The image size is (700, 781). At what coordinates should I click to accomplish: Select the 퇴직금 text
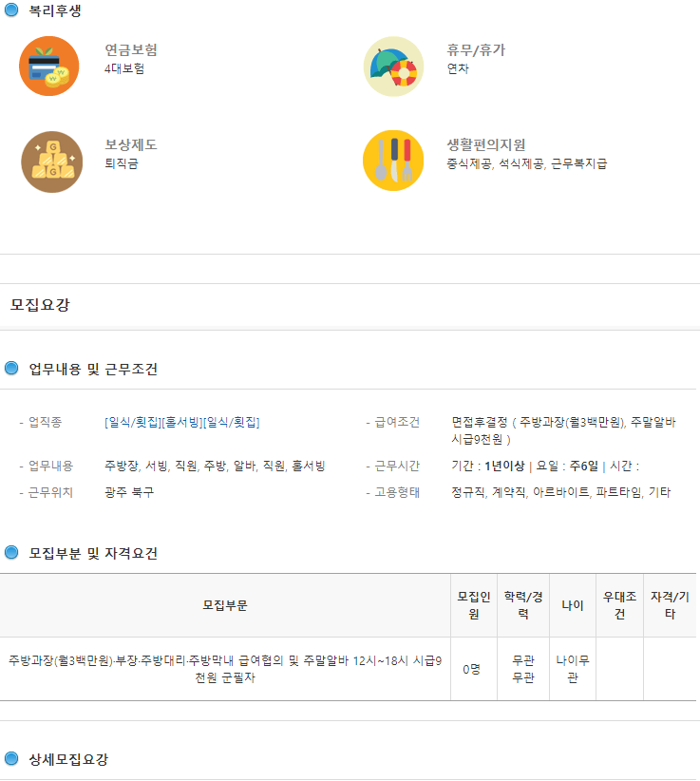point(122,163)
